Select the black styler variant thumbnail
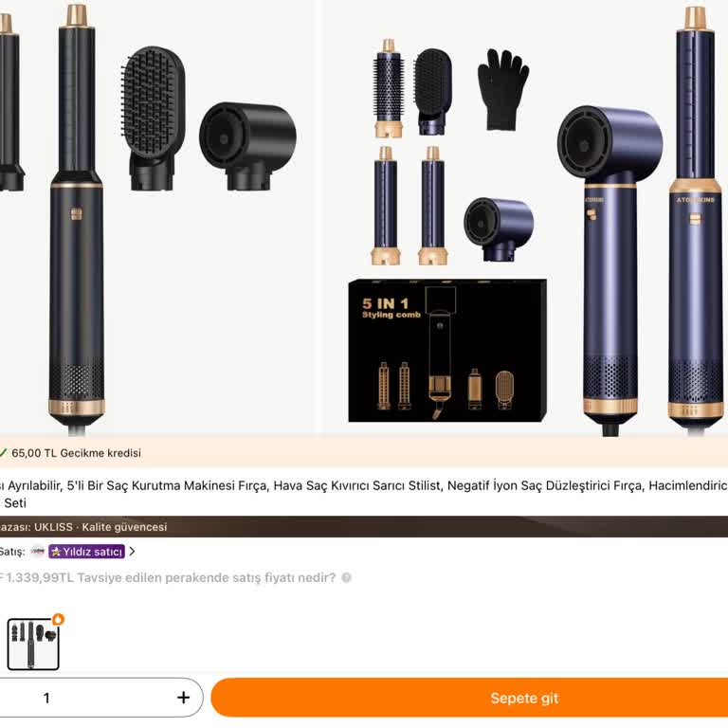Viewport: 728px width, 728px height. click(x=33, y=644)
